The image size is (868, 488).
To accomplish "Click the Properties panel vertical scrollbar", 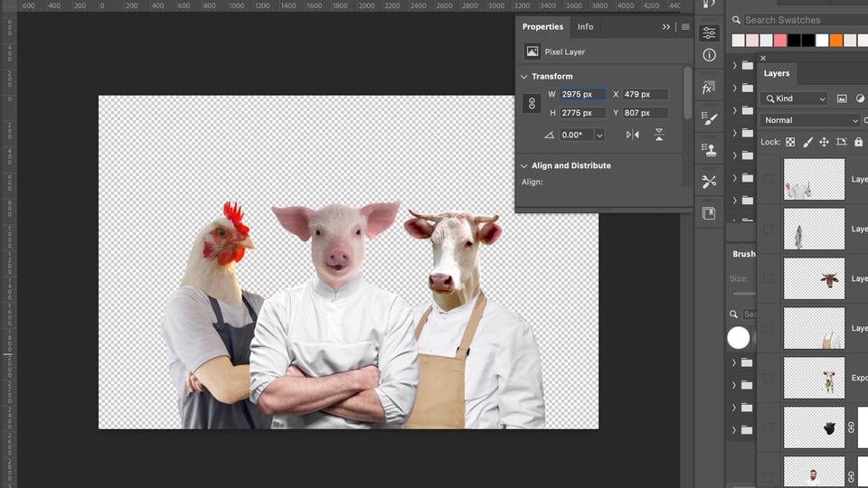I will (687, 93).
